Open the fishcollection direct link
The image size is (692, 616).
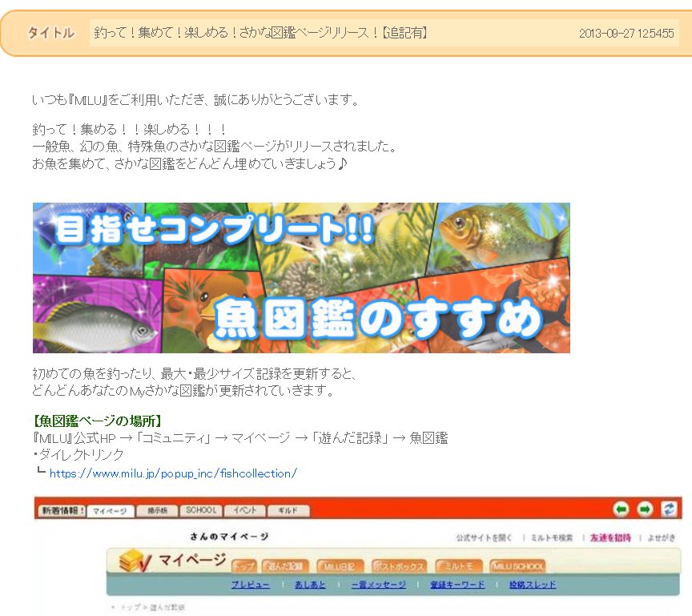[x=173, y=473]
